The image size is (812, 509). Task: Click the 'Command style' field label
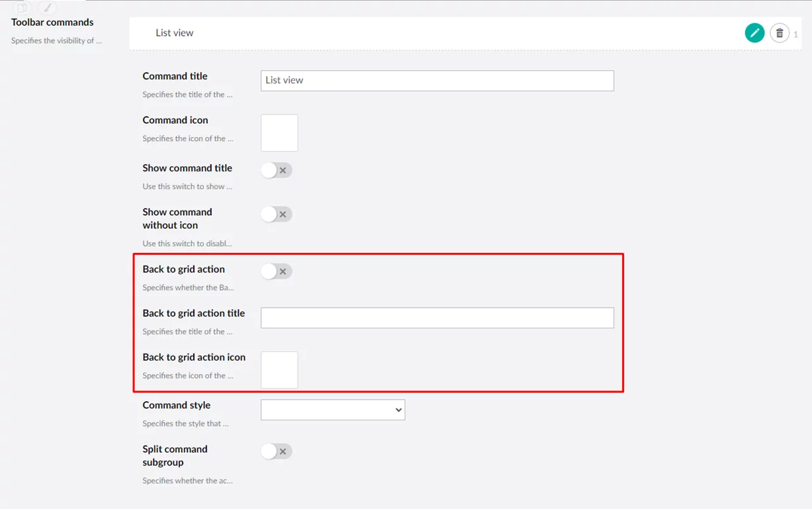177,405
